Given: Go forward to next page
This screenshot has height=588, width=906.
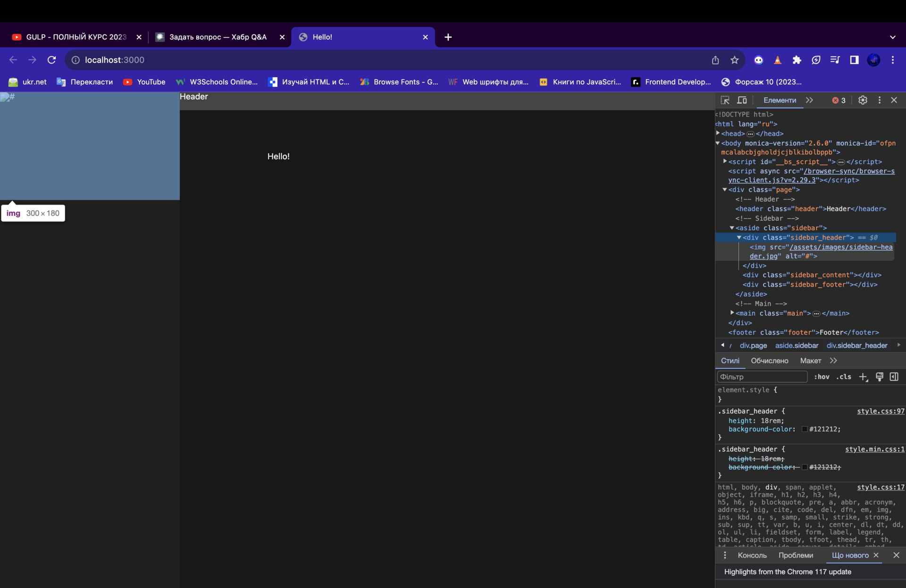Looking at the screenshot, I should click(x=32, y=60).
